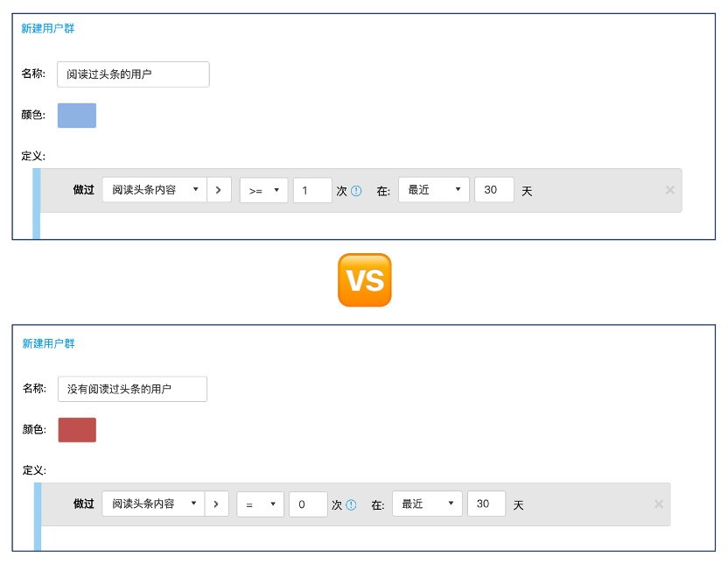
Task: Click the red color swatch
Action: coord(77,430)
